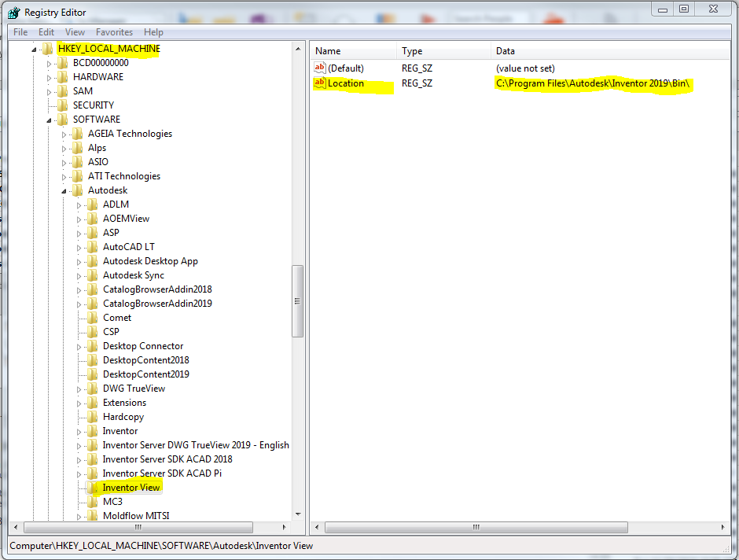The height and width of the screenshot is (560, 739).
Task: Open the Favorites menu
Action: click(114, 32)
